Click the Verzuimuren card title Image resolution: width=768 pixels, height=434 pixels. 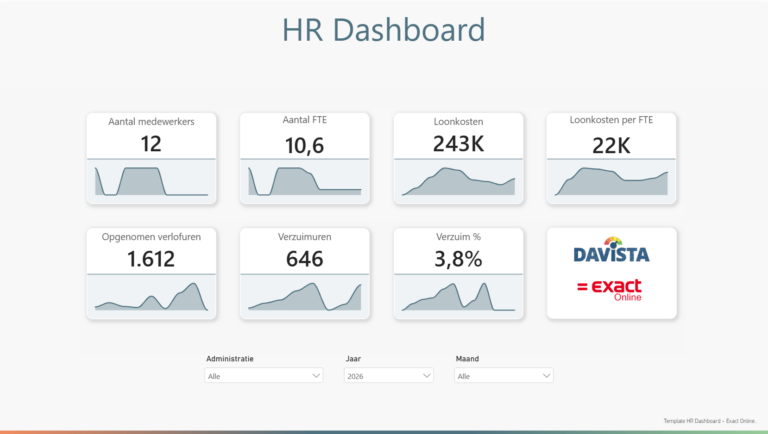305,237
